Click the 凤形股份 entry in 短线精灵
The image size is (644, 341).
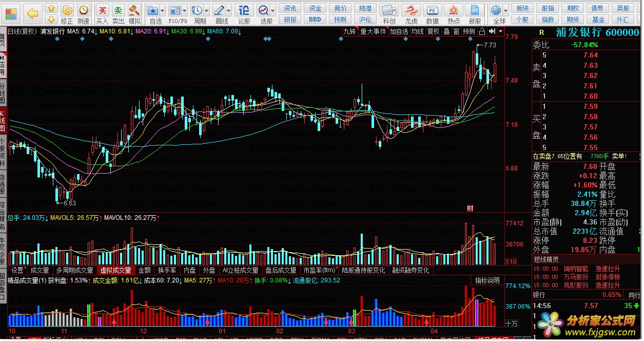[x=575, y=285]
